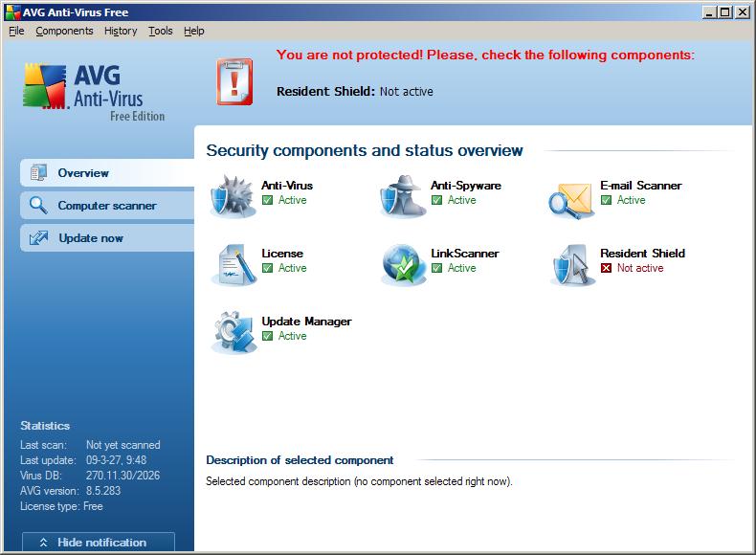
Task: Click the green check under License
Action: pos(268,268)
